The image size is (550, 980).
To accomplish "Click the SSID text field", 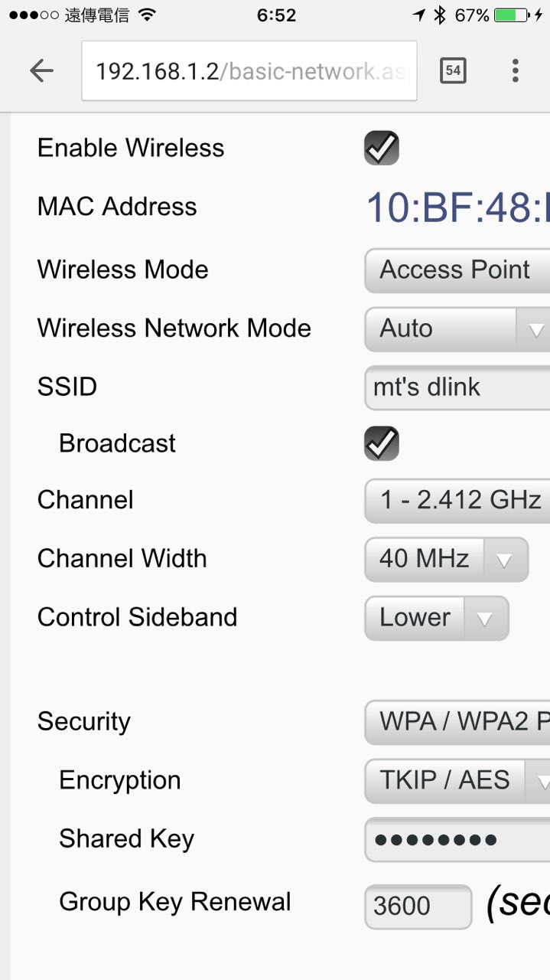I will 457,387.
